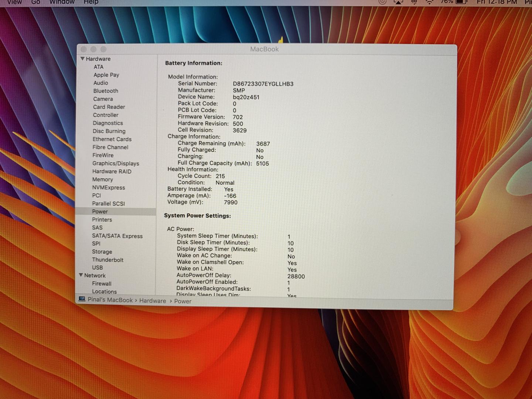Select Hardware RAID in the sidebar

(x=112, y=171)
